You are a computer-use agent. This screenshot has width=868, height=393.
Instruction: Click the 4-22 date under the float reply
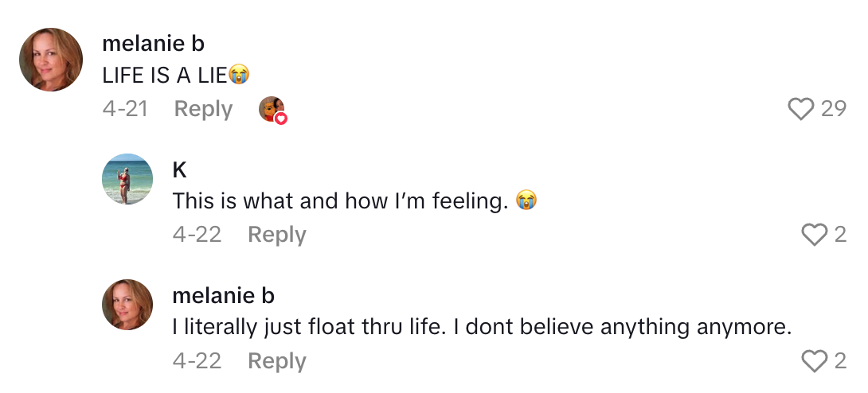(197, 361)
